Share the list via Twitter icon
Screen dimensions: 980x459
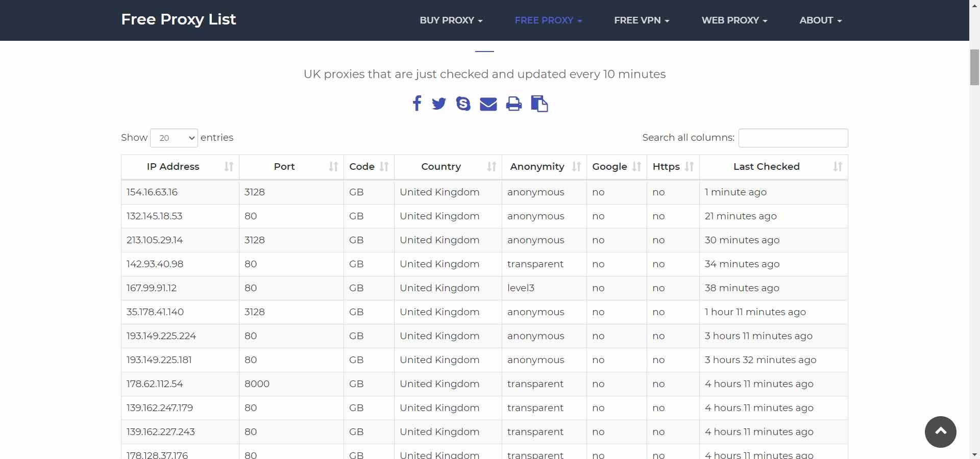(x=439, y=104)
